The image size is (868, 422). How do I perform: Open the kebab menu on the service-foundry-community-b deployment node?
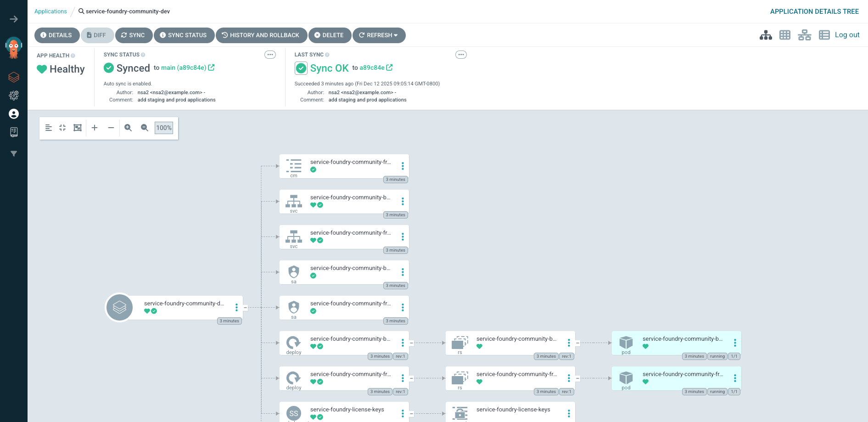403,343
